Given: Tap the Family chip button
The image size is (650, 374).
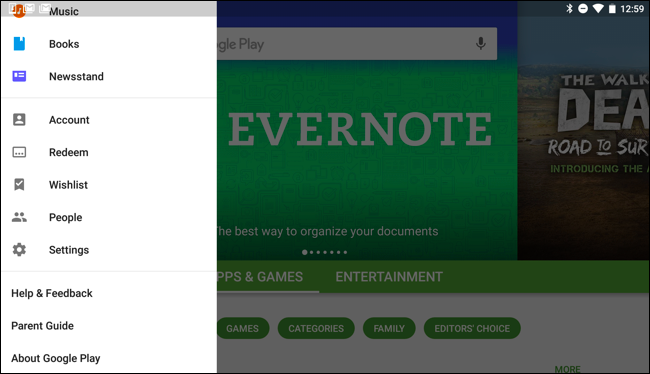Looking at the screenshot, I should [389, 328].
